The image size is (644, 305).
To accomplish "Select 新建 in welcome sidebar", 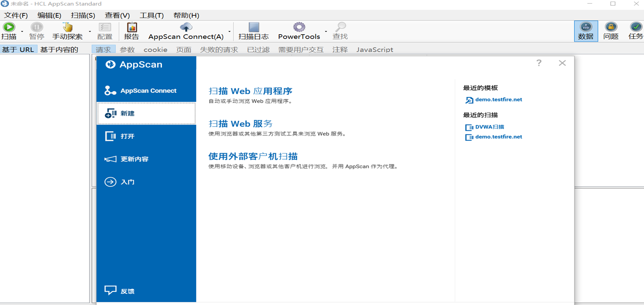I will click(x=146, y=113).
